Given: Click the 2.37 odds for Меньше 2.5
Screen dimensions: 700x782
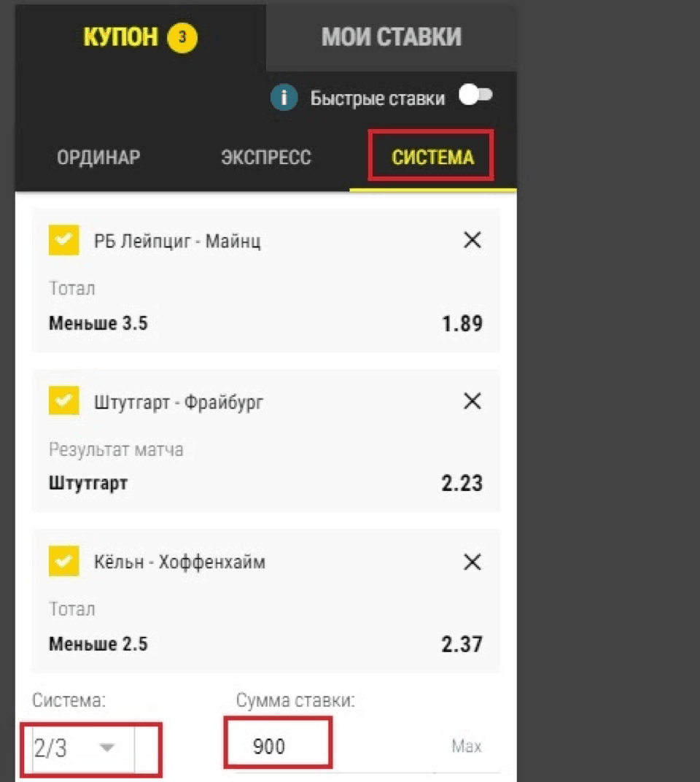Looking at the screenshot, I should 462,644.
